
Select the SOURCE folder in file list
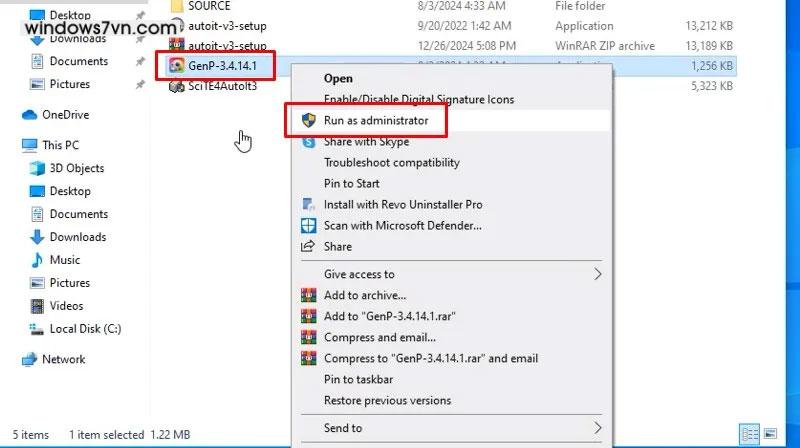pyautogui.click(x=208, y=6)
